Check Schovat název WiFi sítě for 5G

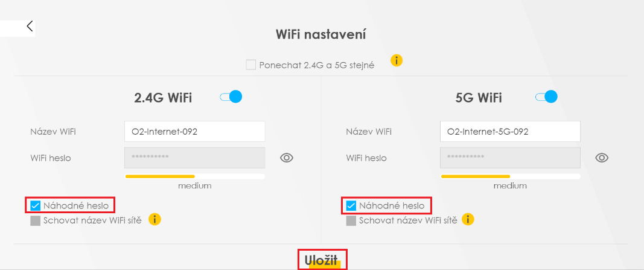click(351, 220)
